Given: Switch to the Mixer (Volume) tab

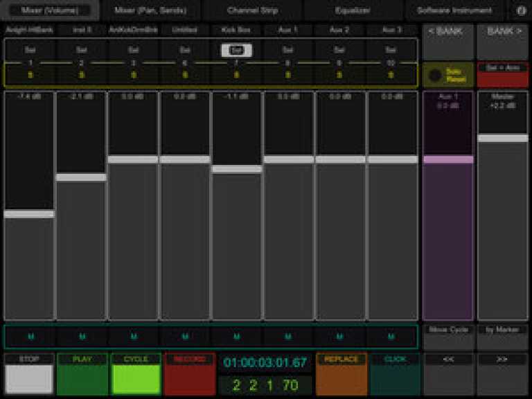Looking at the screenshot, I should pos(50,10).
